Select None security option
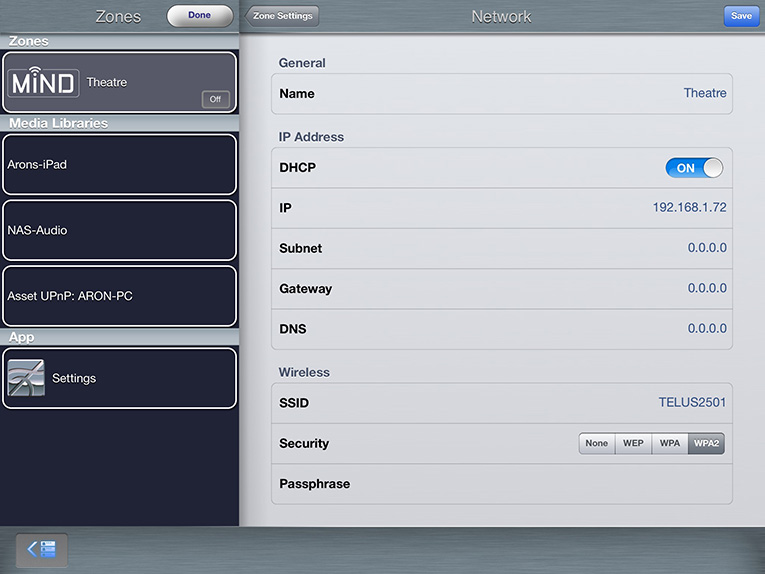 [597, 444]
